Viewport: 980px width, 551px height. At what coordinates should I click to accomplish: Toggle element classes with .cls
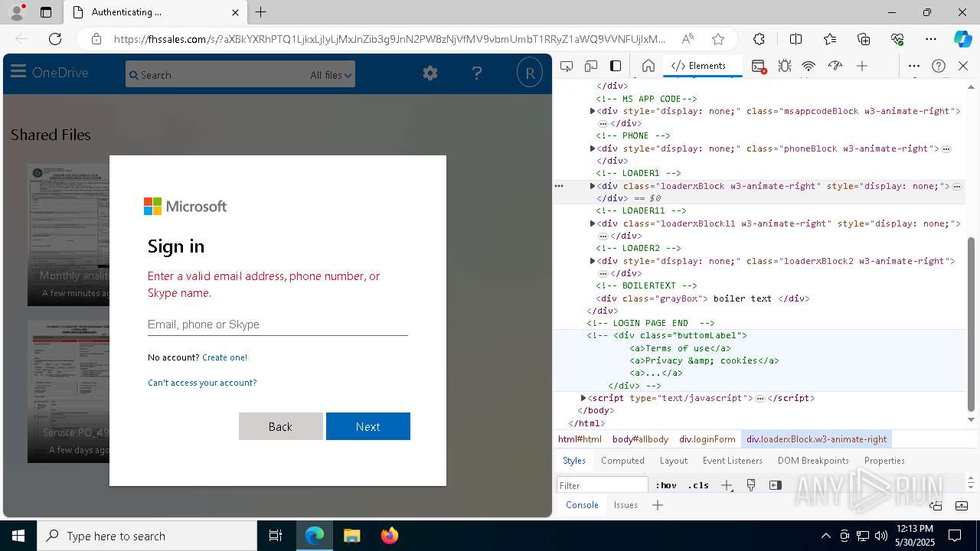698,485
